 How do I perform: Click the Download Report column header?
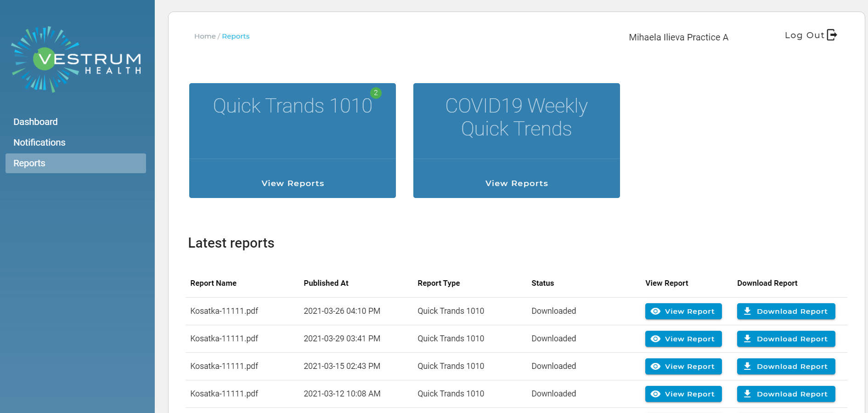pos(767,283)
